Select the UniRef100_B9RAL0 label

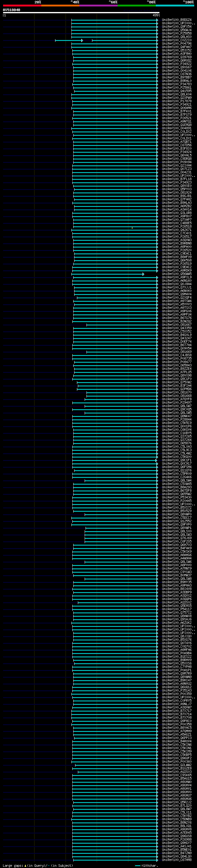pyautogui.click(x=177, y=81)
